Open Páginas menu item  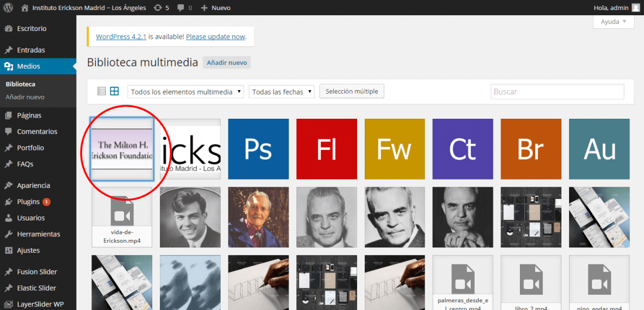click(29, 115)
